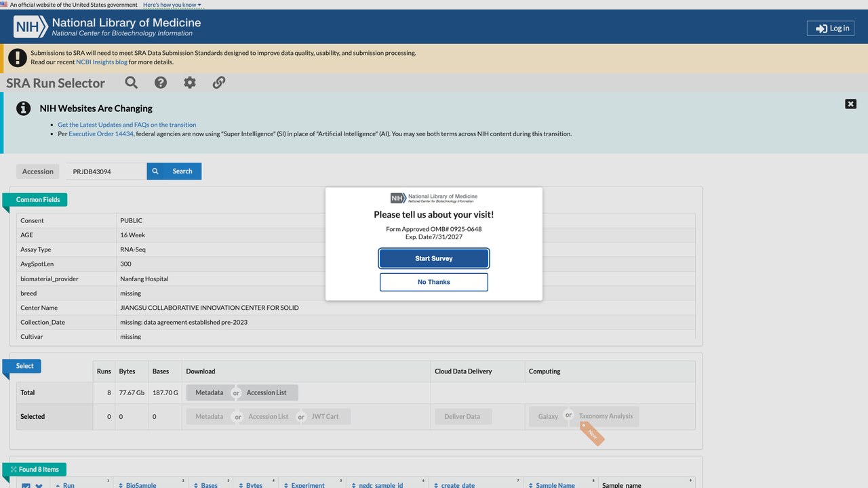868x488 pixels.
Task: Decline the survey with No Thanks
Action: pos(434,282)
